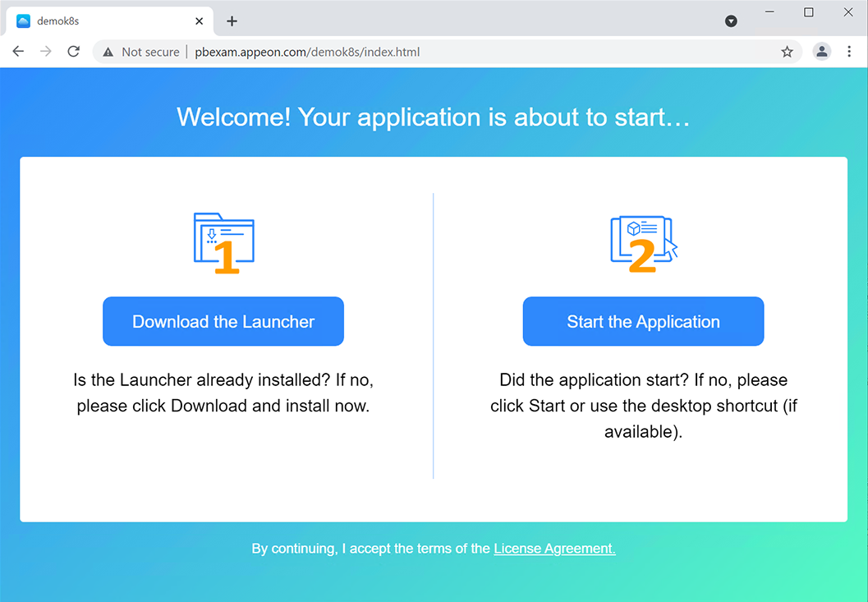Open the Chrome three-dot menu
This screenshot has width=868, height=602.
click(849, 52)
